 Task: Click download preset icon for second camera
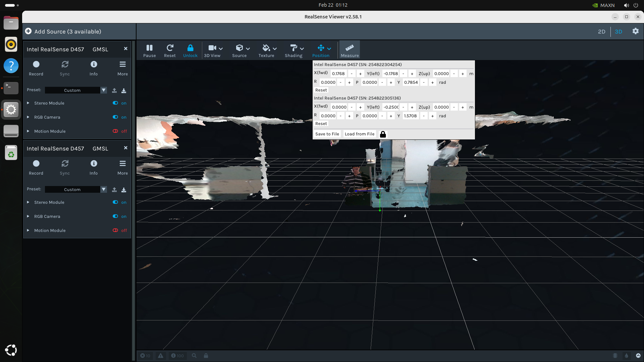(x=124, y=189)
